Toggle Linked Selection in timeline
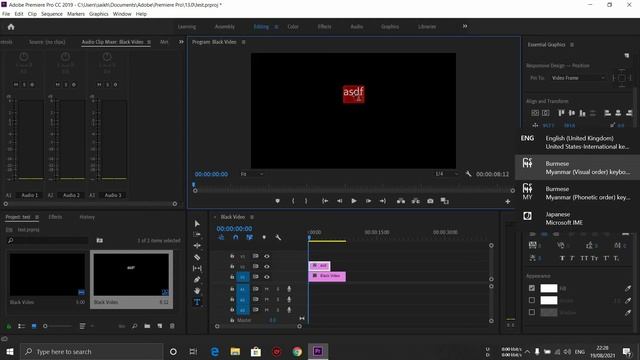The width and height of the screenshot is (640, 360). 249,237
